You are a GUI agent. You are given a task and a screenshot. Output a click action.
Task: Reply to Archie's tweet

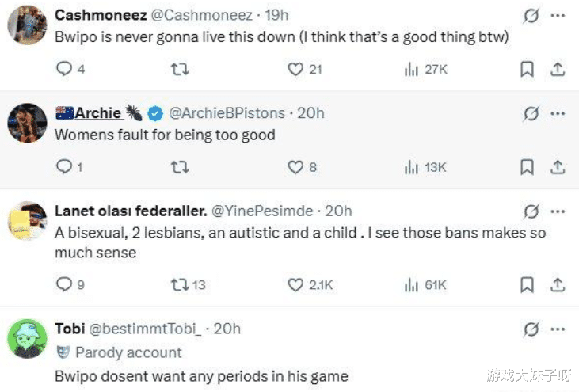(x=64, y=167)
